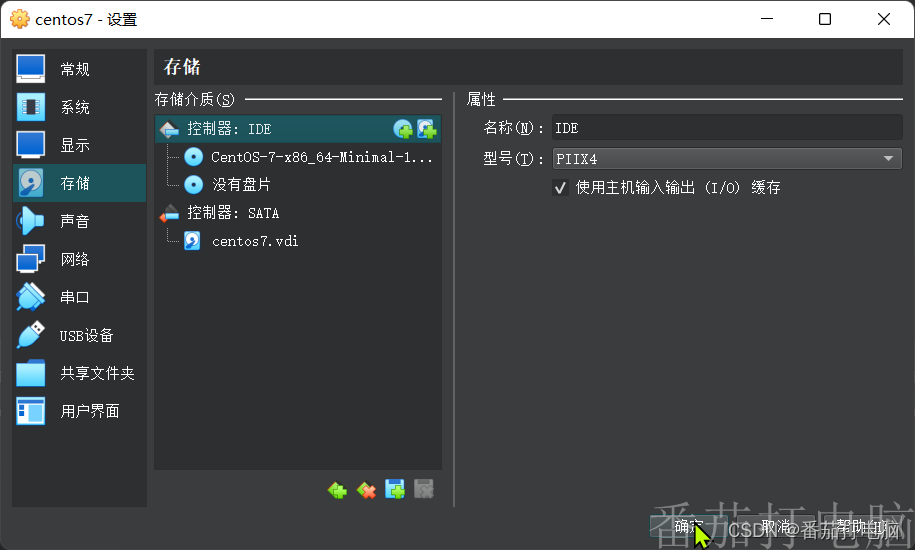Click the USB设备 plug icon

(31, 335)
